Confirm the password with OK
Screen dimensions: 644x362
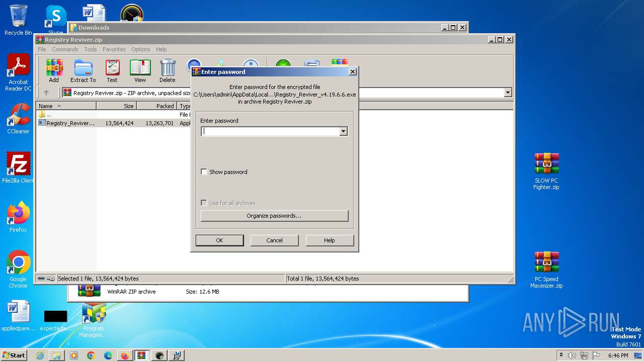click(219, 240)
